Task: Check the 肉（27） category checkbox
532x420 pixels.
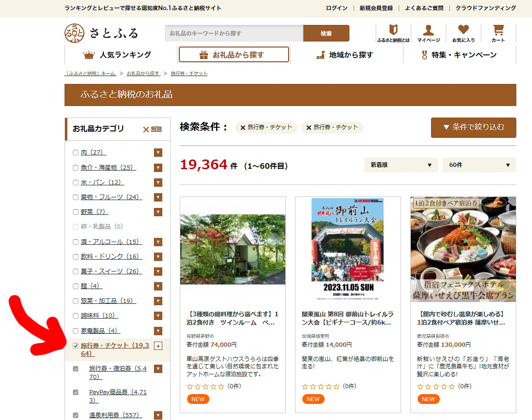Action: 75,153
